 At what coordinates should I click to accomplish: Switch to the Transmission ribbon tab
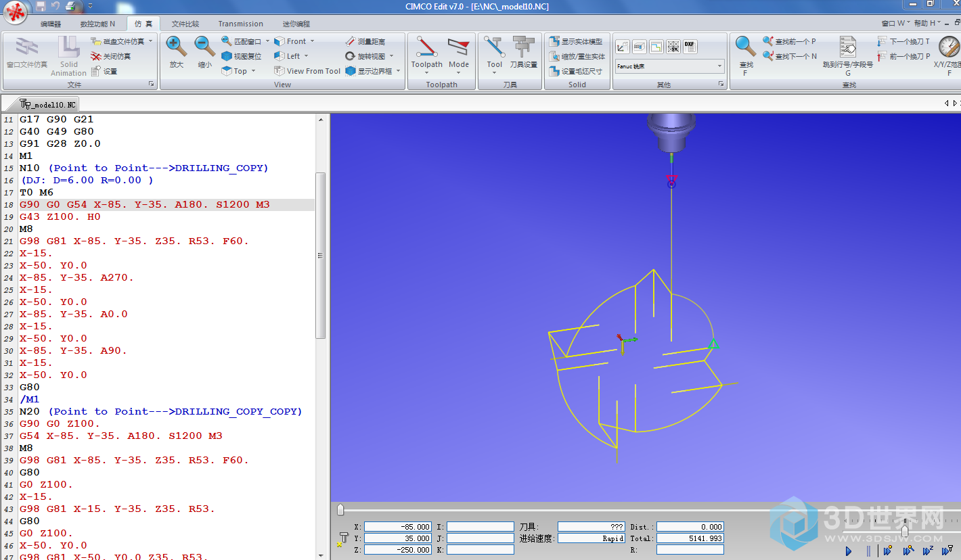241,24
